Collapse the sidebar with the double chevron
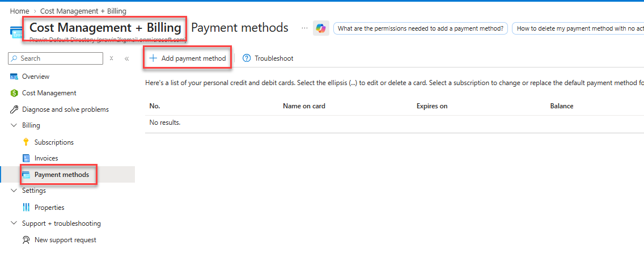Image resolution: width=644 pixels, height=266 pixels. 126,58
